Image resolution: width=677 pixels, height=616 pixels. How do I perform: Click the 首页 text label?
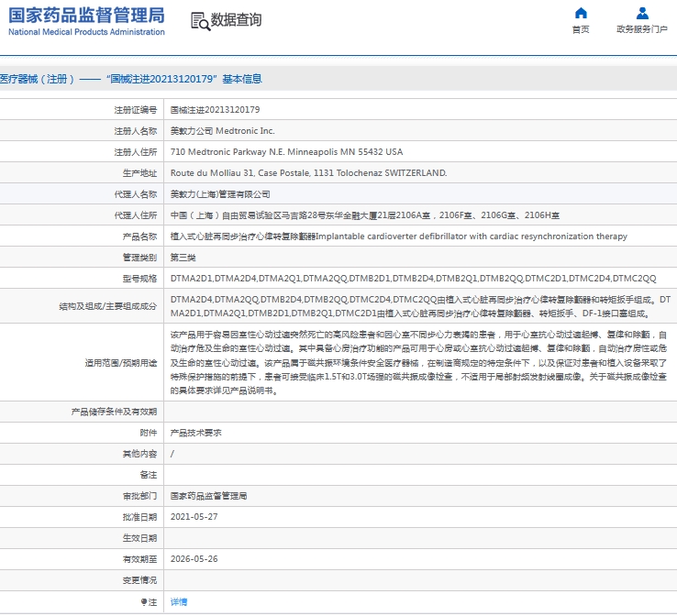click(581, 29)
